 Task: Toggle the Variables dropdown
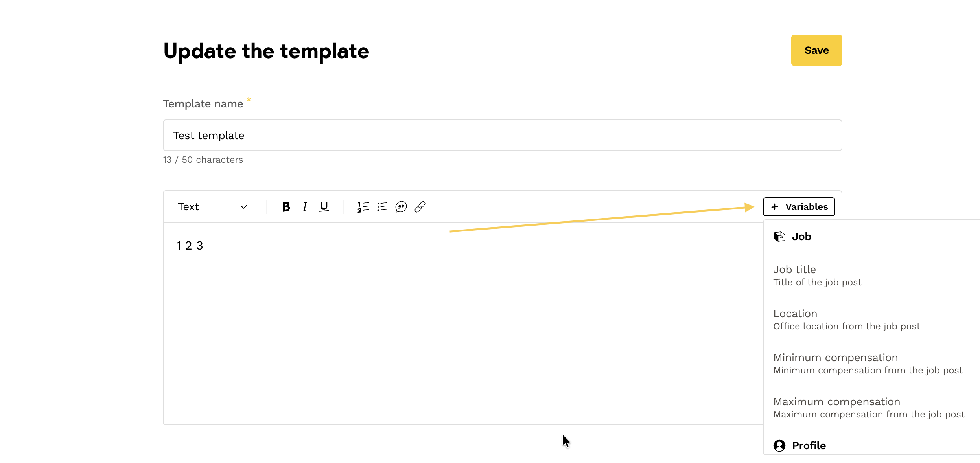click(x=799, y=207)
